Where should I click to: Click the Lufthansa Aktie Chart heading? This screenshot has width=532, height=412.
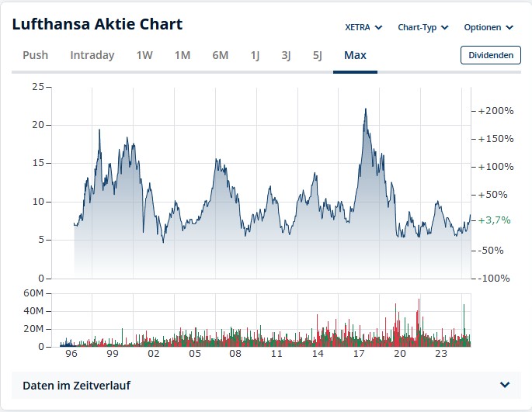coord(97,24)
